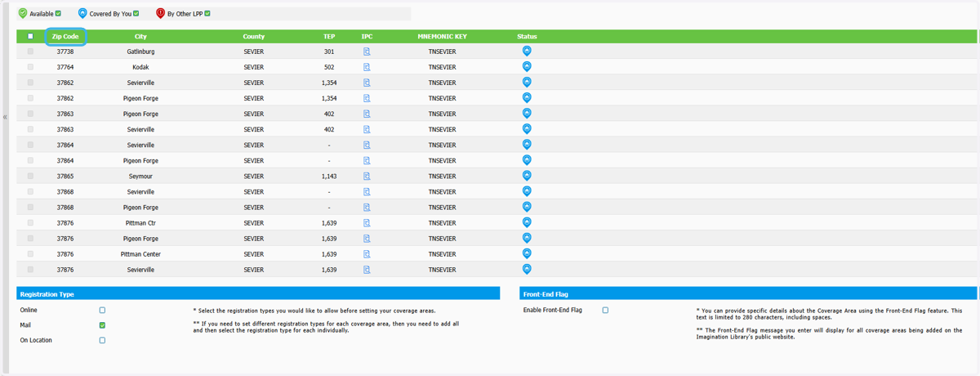Screen dimensions: 980x376
Task: Enable Online registration type checkbox
Action: (102, 311)
